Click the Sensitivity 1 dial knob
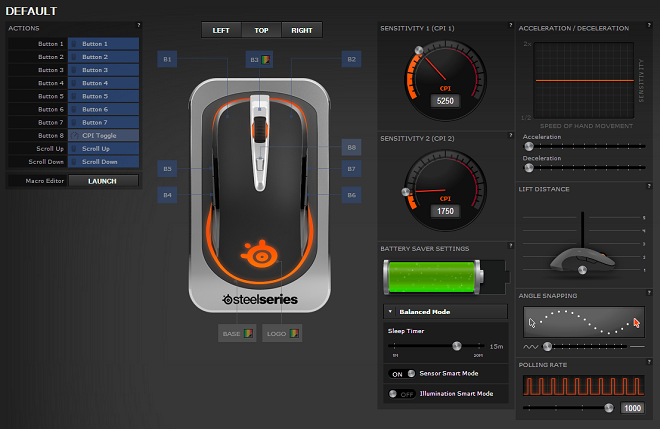The height and width of the screenshot is (429, 660). [419, 51]
